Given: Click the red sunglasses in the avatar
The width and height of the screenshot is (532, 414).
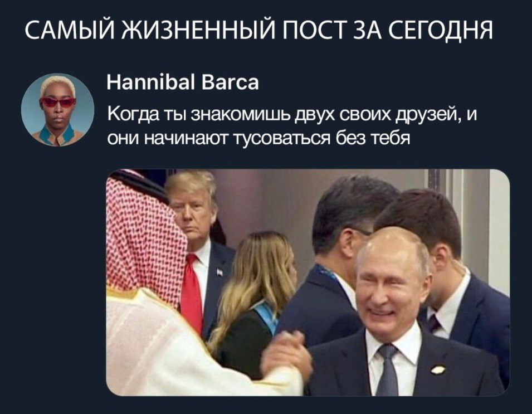Looking at the screenshot, I should click(x=58, y=102).
